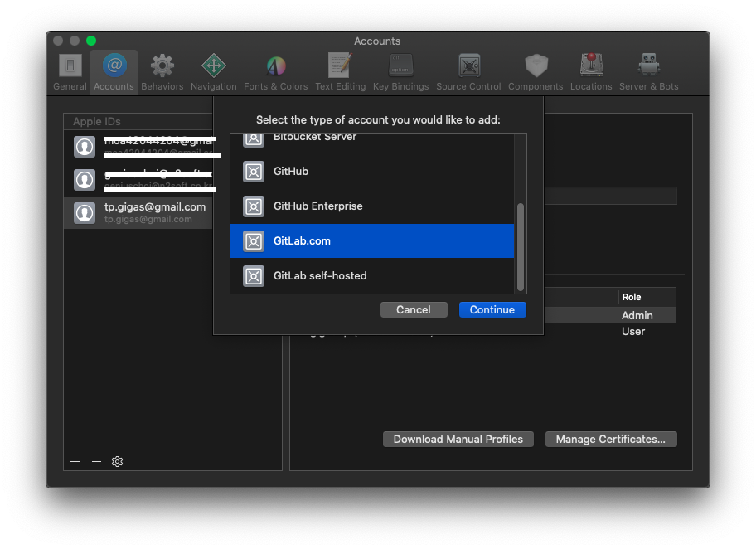Open the Behaviors gear icon
Viewport: 756px width, 549px height.
click(x=162, y=66)
